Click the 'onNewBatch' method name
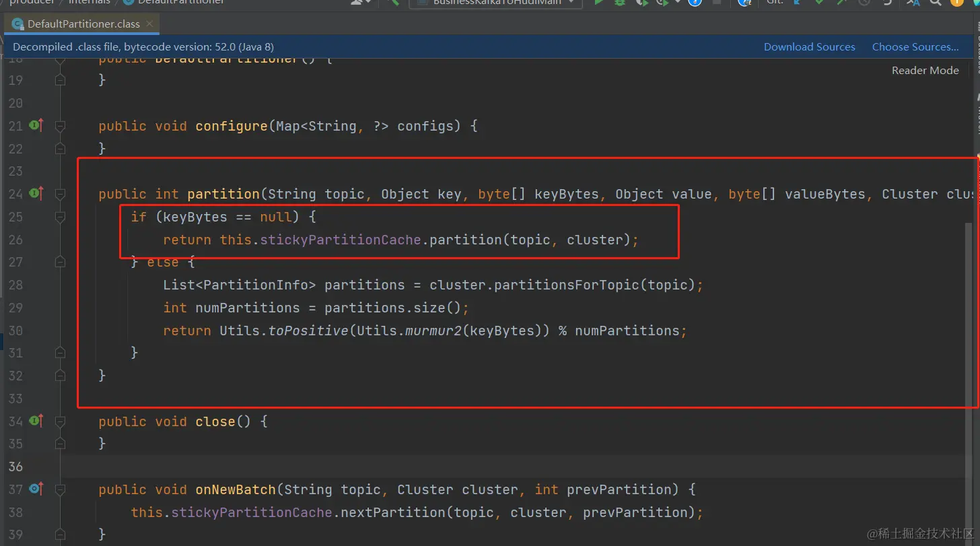Viewport: 980px width, 546px height. pos(236,489)
